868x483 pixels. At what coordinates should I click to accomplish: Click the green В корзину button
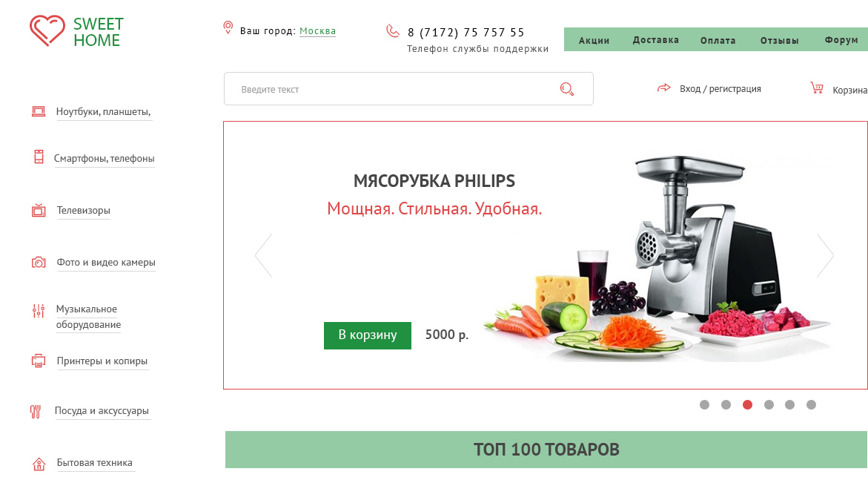(x=368, y=335)
